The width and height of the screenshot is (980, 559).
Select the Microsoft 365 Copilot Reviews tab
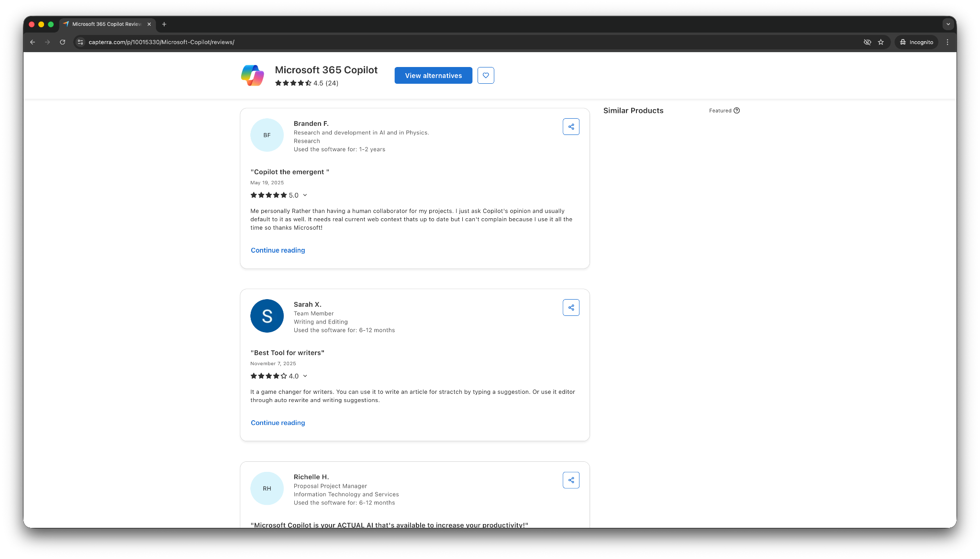pos(106,24)
